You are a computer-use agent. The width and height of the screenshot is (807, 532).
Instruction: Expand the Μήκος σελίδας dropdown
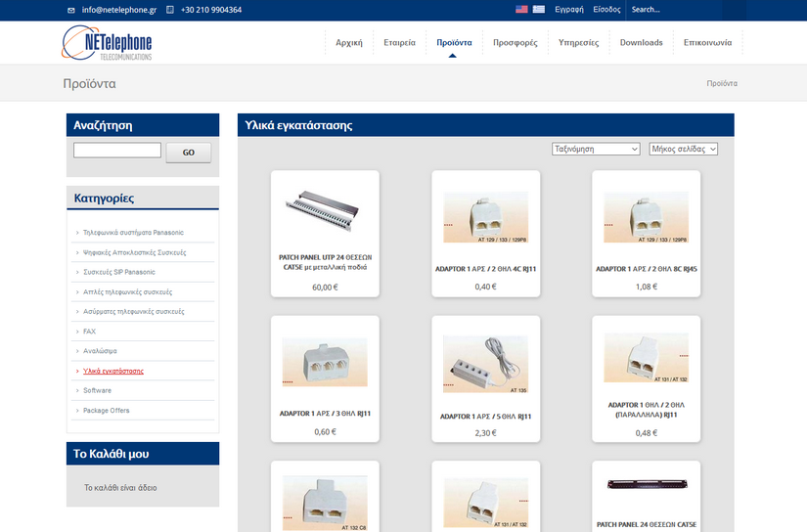click(x=684, y=150)
